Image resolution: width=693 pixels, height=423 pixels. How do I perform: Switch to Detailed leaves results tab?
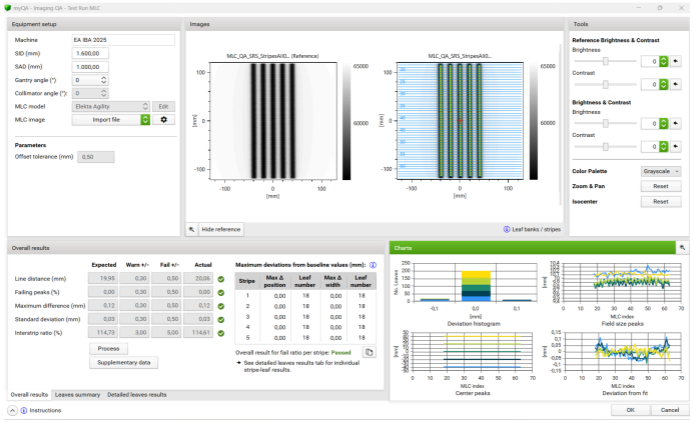137,395
